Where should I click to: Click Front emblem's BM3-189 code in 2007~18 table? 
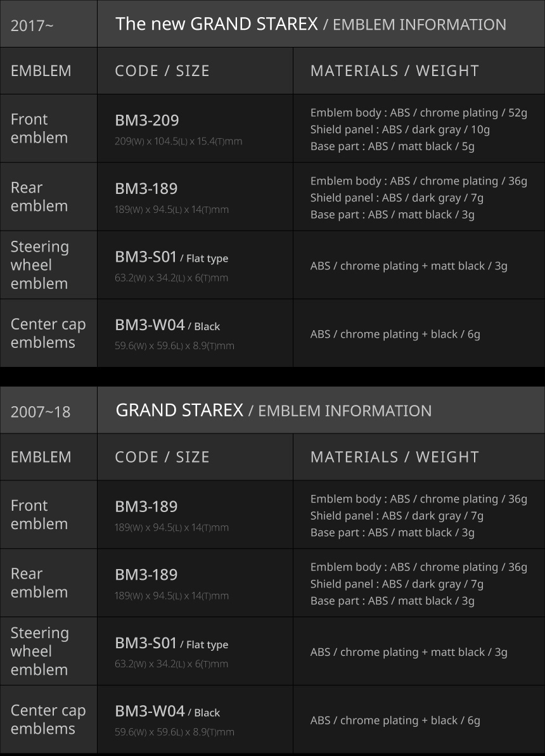(x=146, y=507)
